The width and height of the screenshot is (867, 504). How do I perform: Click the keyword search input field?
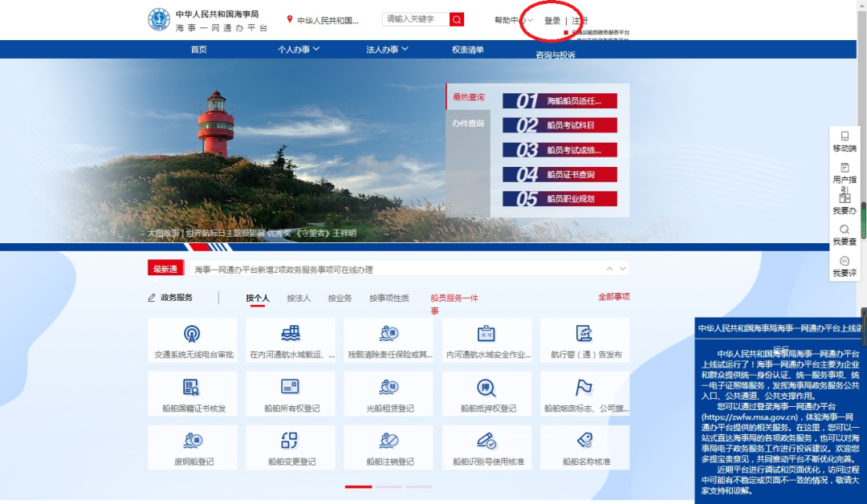(x=415, y=19)
